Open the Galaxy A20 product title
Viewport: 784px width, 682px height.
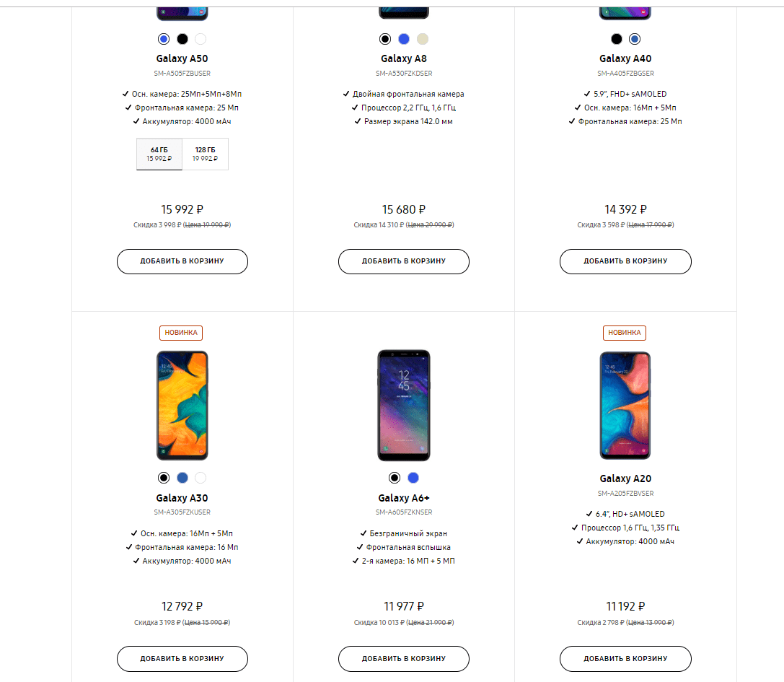[625, 478]
